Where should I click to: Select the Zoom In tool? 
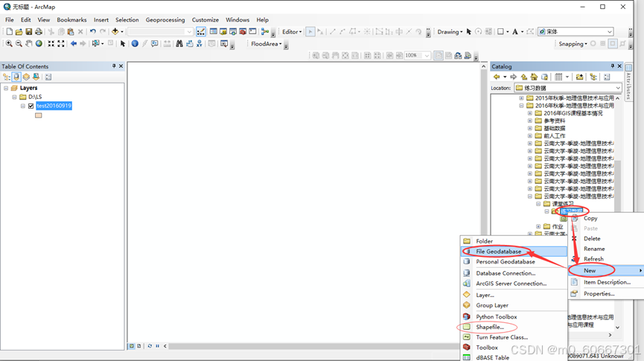tap(9, 43)
